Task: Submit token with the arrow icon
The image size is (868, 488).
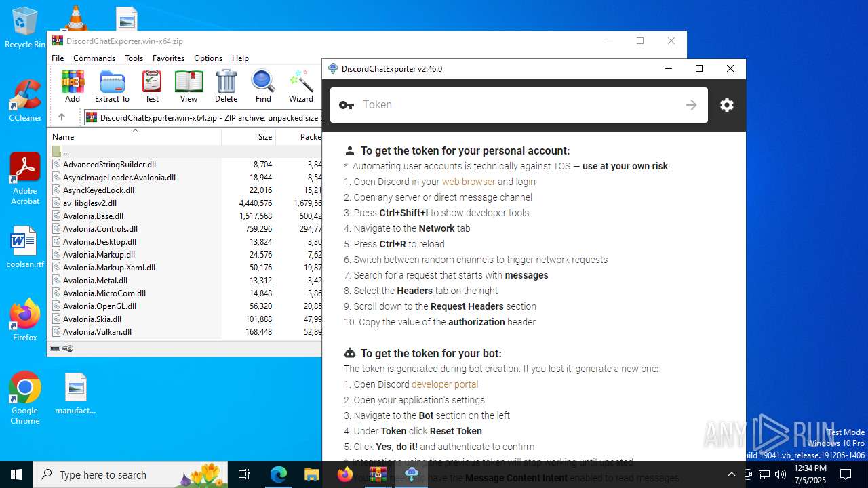Action: click(691, 105)
